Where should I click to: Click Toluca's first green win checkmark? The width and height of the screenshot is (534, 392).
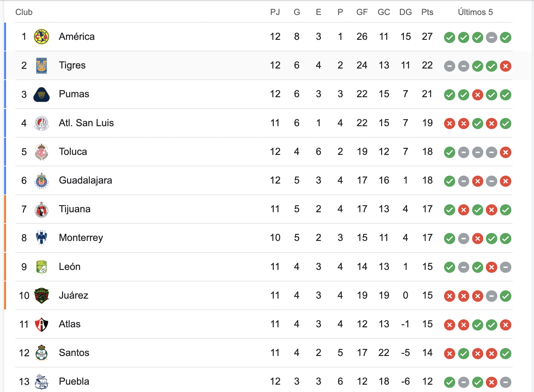click(449, 152)
